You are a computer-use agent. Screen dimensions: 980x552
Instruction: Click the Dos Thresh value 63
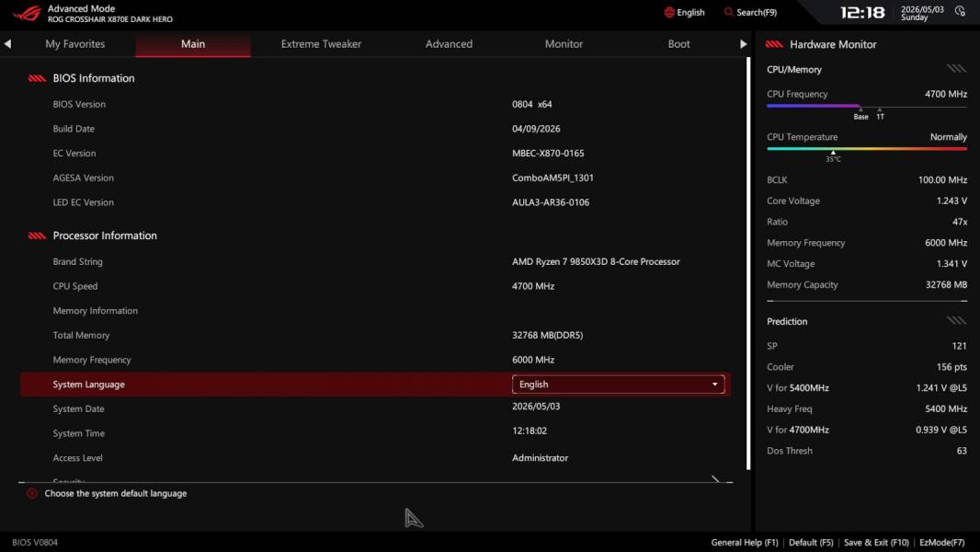962,451
